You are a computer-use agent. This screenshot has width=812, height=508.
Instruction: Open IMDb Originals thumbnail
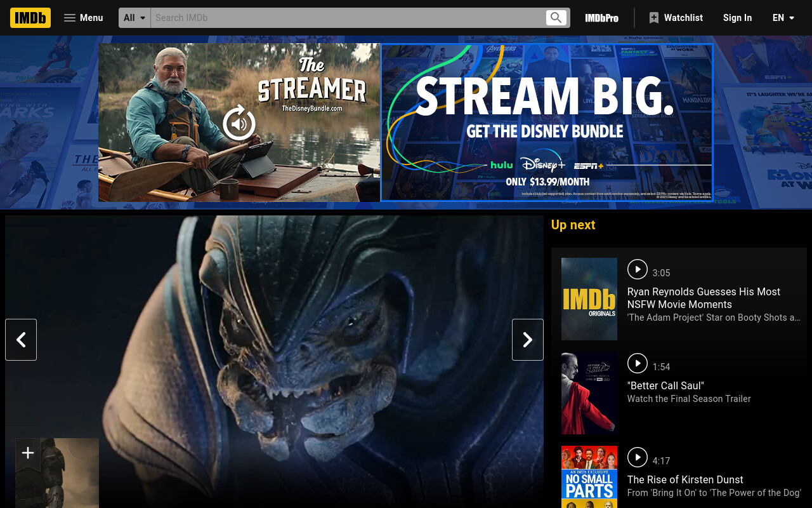pyautogui.click(x=589, y=299)
